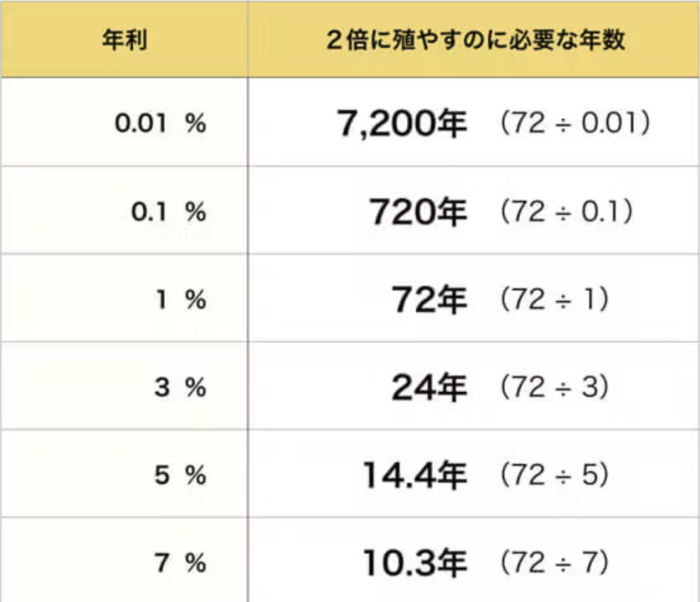The height and width of the screenshot is (602, 700).
Task: Click the 720年 value
Action: pos(418,212)
